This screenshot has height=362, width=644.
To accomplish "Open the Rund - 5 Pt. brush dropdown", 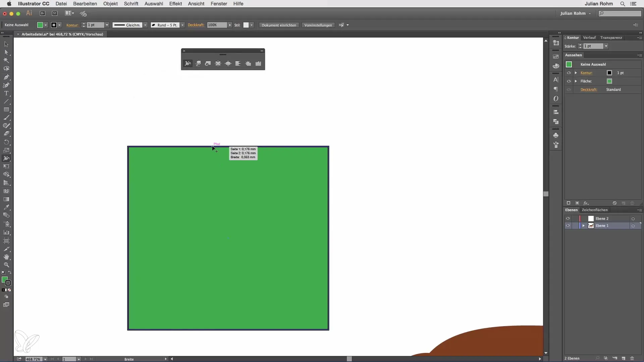I will [182, 25].
